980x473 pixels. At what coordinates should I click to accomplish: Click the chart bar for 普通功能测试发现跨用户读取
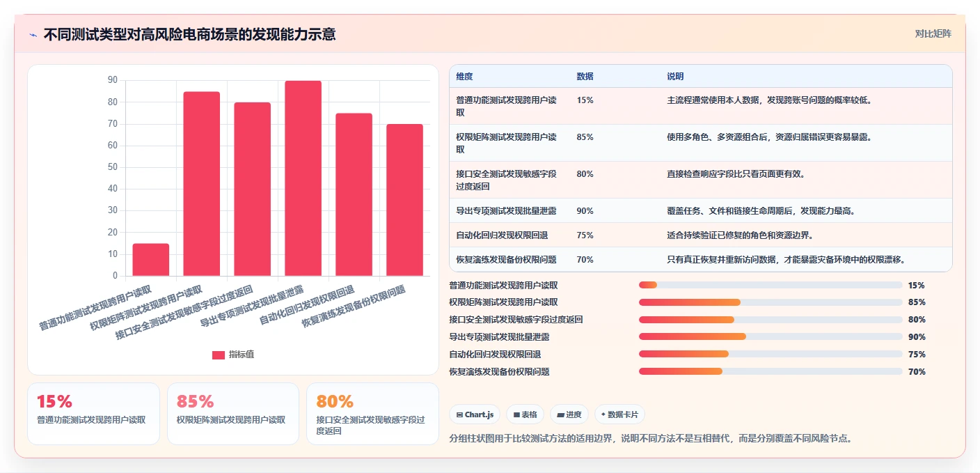[x=151, y=260]
